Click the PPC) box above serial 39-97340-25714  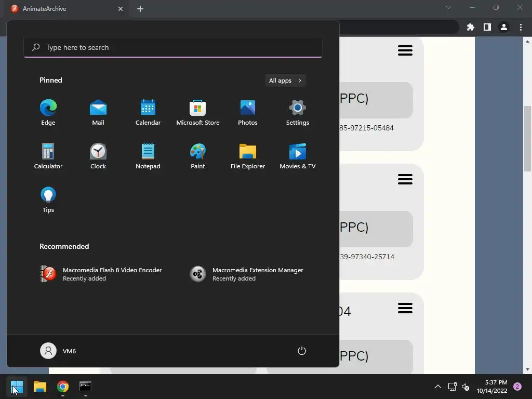[376, 229]
